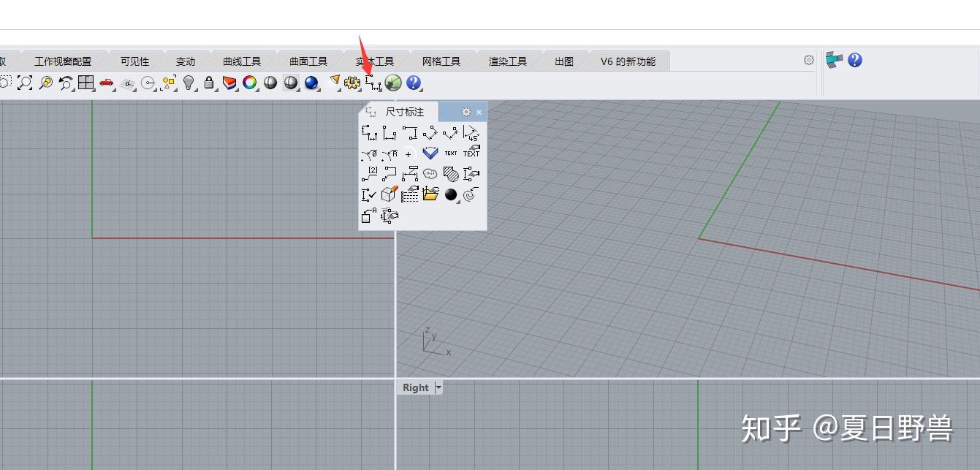Open the V6 的新功能 tab

tap(628, 61)
